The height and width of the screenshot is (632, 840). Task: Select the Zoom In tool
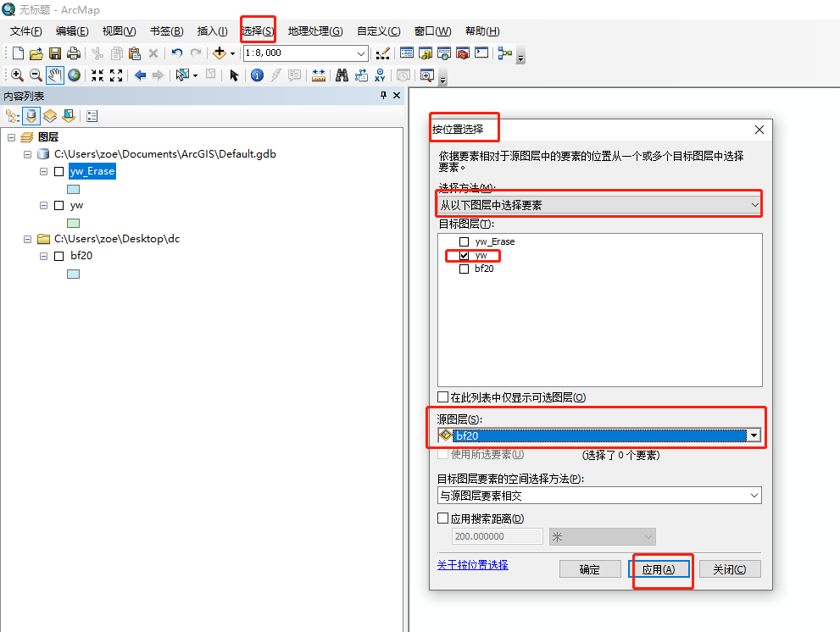[x=17, y=75]
